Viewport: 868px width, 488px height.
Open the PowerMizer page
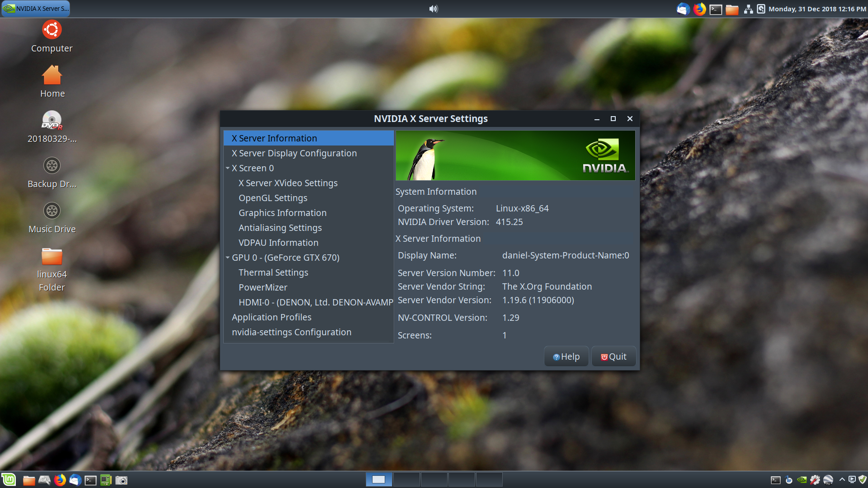pyautogui.click(x=309, y=287)
